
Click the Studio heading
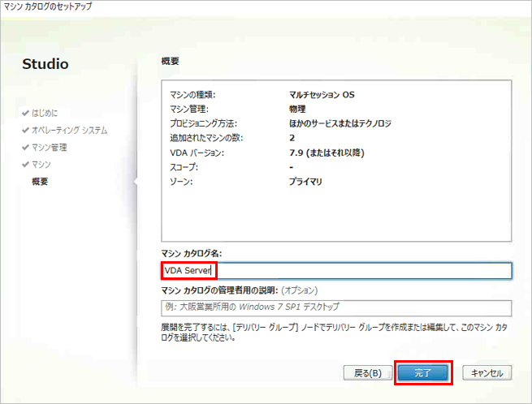point(45,64)
